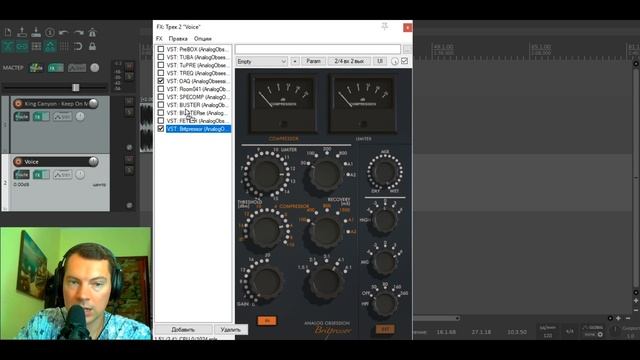The image size is (640, 360).
Task: Toggle the auto-crossfade toolbar icon
Action: click(x=8, y=46)
